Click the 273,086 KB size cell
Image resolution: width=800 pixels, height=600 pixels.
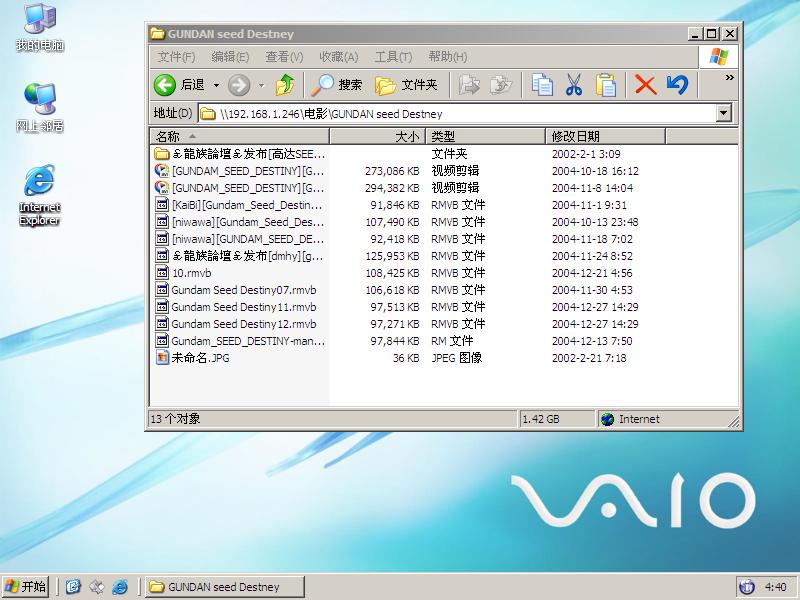click(392, 171)
